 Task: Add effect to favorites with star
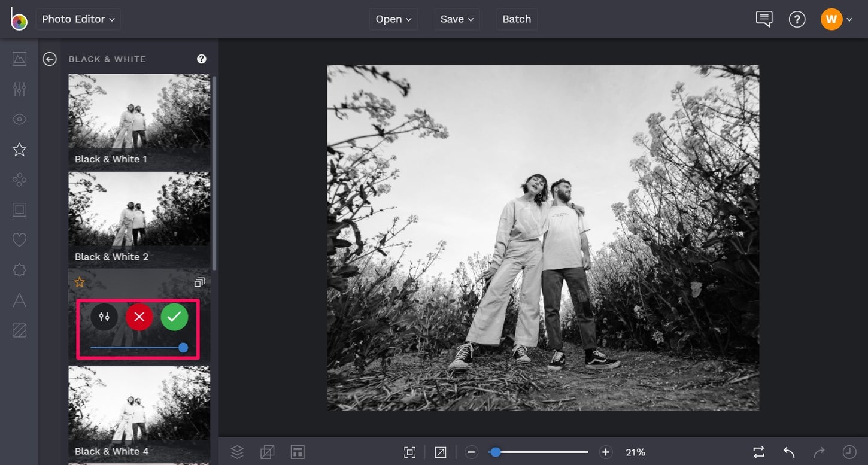coord(79,282)
